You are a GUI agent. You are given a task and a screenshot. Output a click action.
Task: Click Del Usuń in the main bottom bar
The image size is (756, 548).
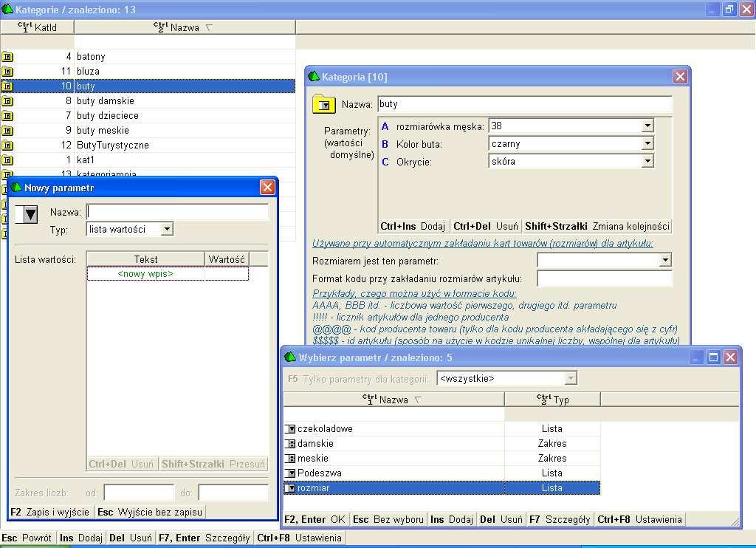(131, 538)
